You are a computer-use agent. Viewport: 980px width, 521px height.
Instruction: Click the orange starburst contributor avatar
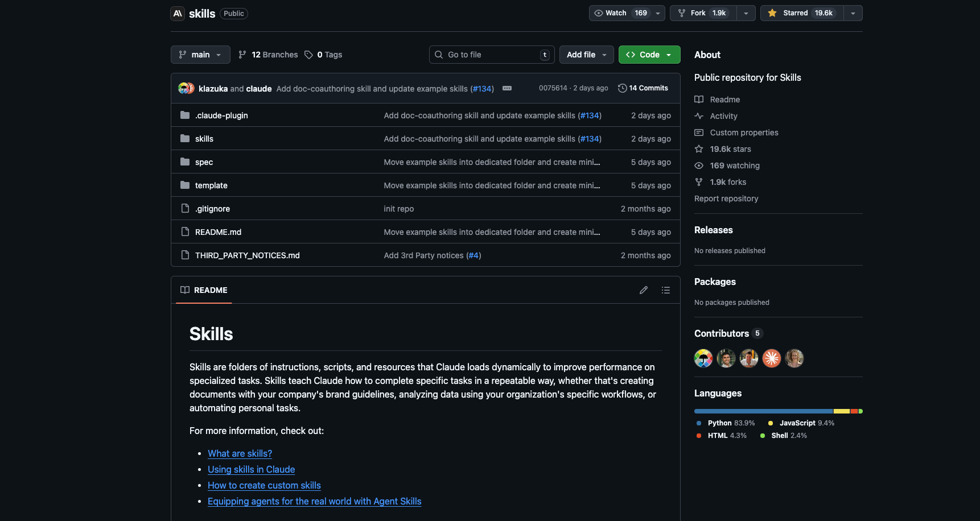pyautogui.click(x=771, y=358)
